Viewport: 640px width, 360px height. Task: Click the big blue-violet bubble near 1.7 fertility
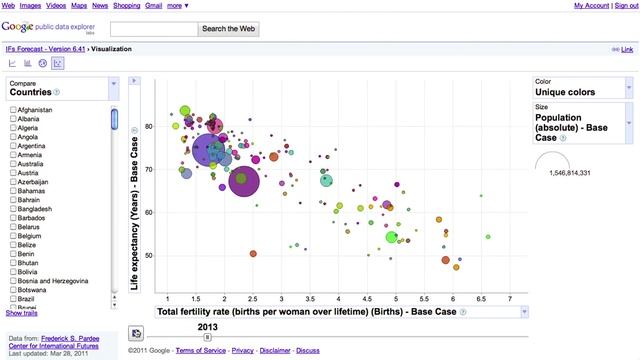click(208, 150)
